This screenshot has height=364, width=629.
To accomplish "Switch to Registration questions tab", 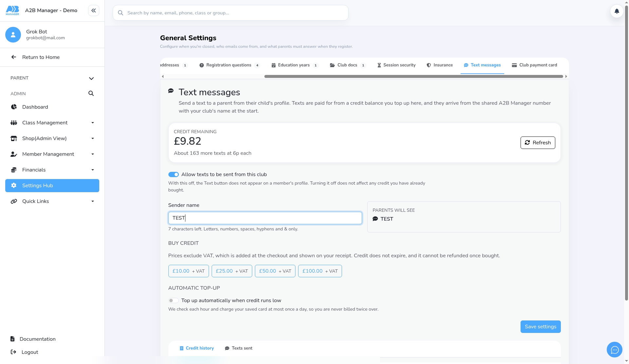I will click(230, 65).
